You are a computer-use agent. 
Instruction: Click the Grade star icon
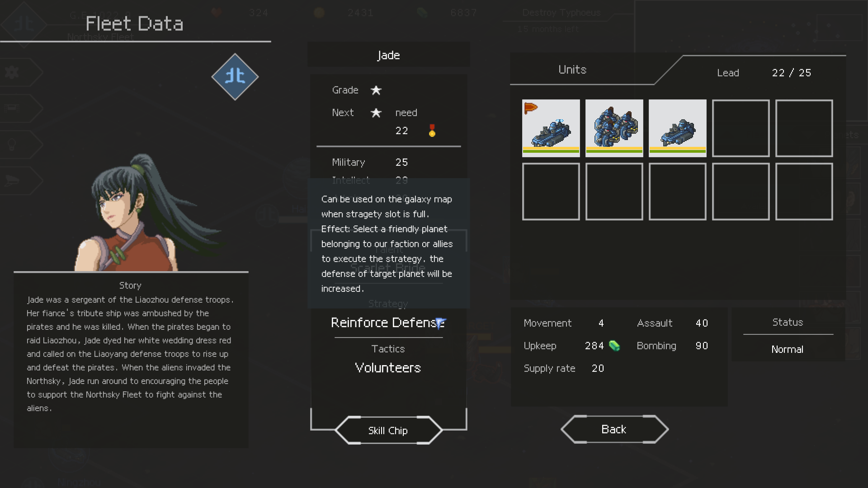coord(376,90)
